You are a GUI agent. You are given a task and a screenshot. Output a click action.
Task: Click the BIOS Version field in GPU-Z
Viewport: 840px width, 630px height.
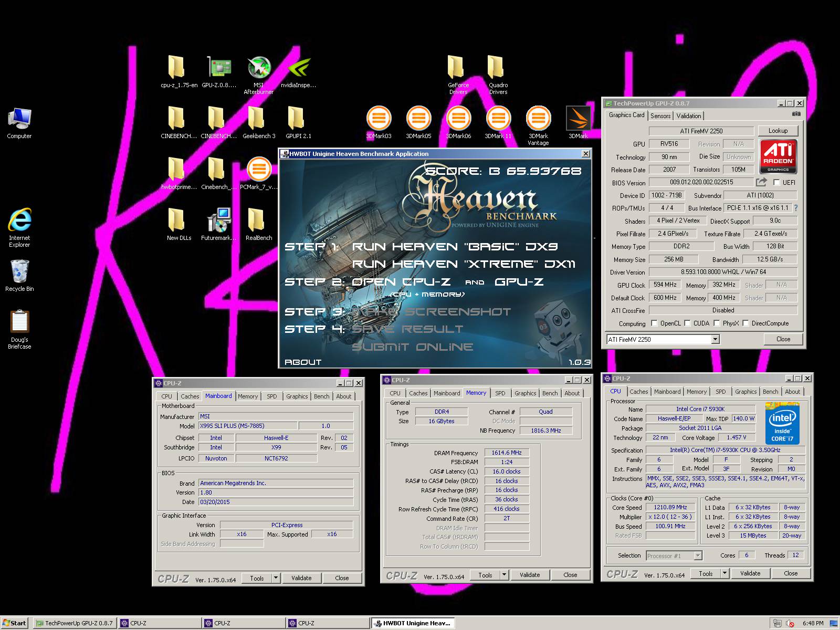701,182
